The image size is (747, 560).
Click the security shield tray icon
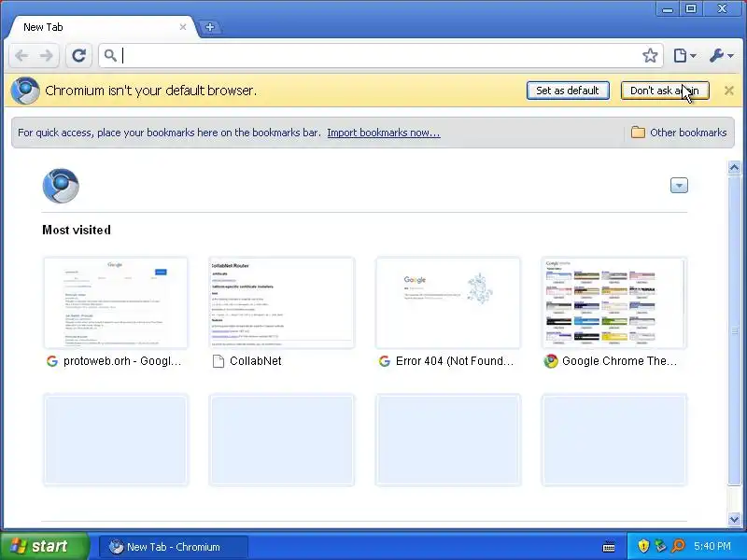(643, 546)
